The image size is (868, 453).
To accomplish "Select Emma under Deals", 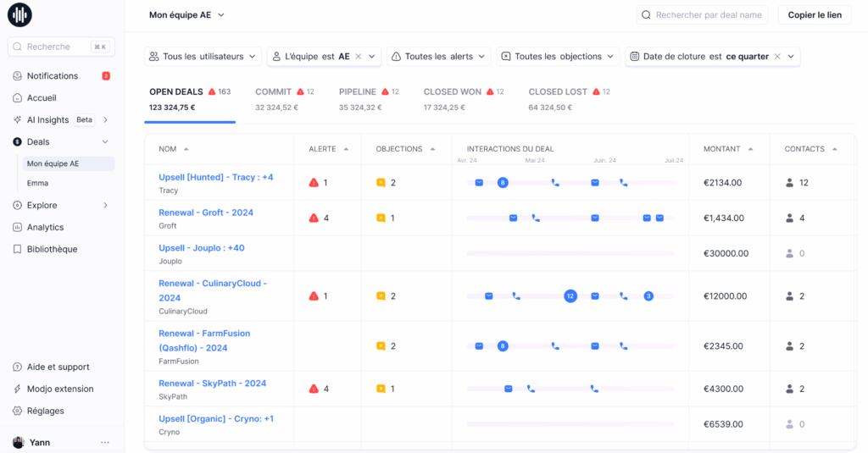I will click(x=37, y=183).
